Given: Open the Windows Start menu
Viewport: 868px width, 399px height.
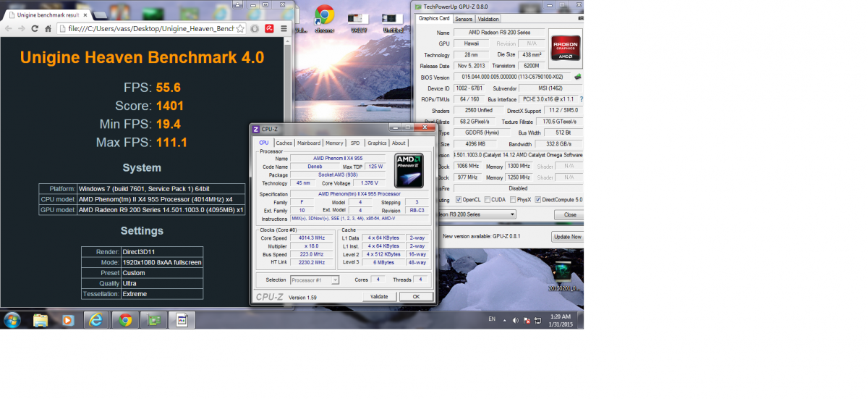Looking at the screenshot, I should [x=12, y=319].
